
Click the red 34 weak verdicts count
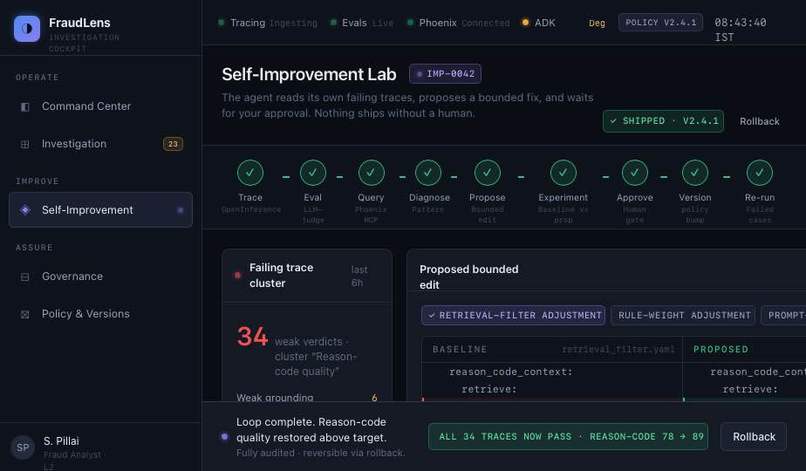pyautogui.click(x=252, y=337)
